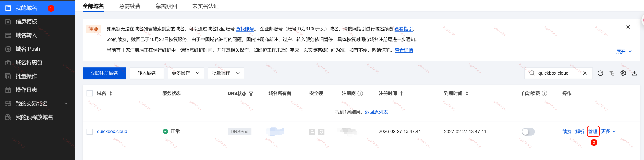Image resolution: width=644 pixels, height=160 pixels.
Task: Open column settings gear
Action: click(x=623, y=73)
